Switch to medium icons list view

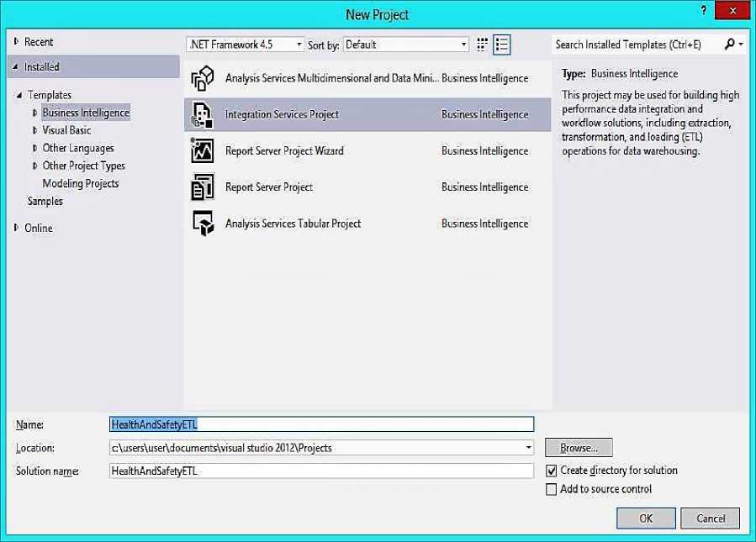tap(502, 45)
